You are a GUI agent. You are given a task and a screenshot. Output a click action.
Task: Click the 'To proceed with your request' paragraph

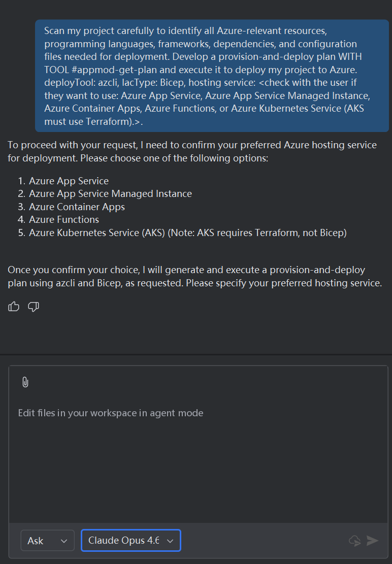(x=192, y=151)
